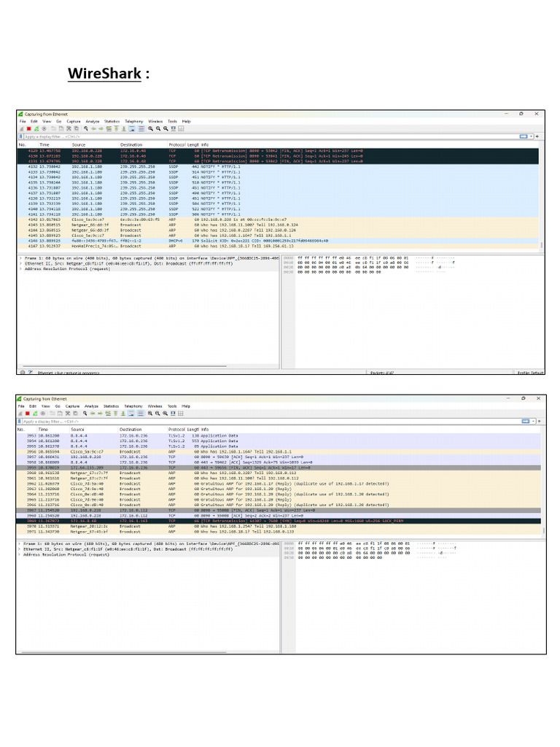Click the display filter field in lower window
Viewport: 560px width, 747px height.
click(269, 422)
